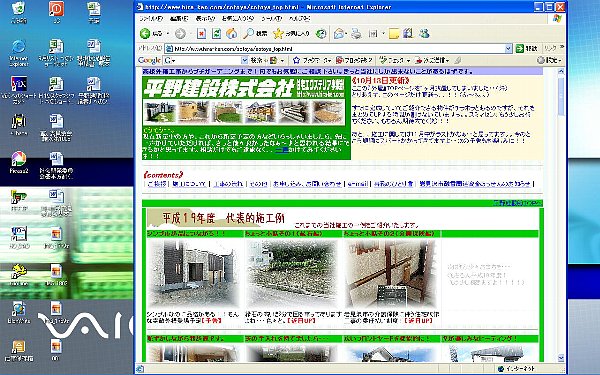
Task: Click the green Go button beside address bar
Action: click(x=527, y=49)
